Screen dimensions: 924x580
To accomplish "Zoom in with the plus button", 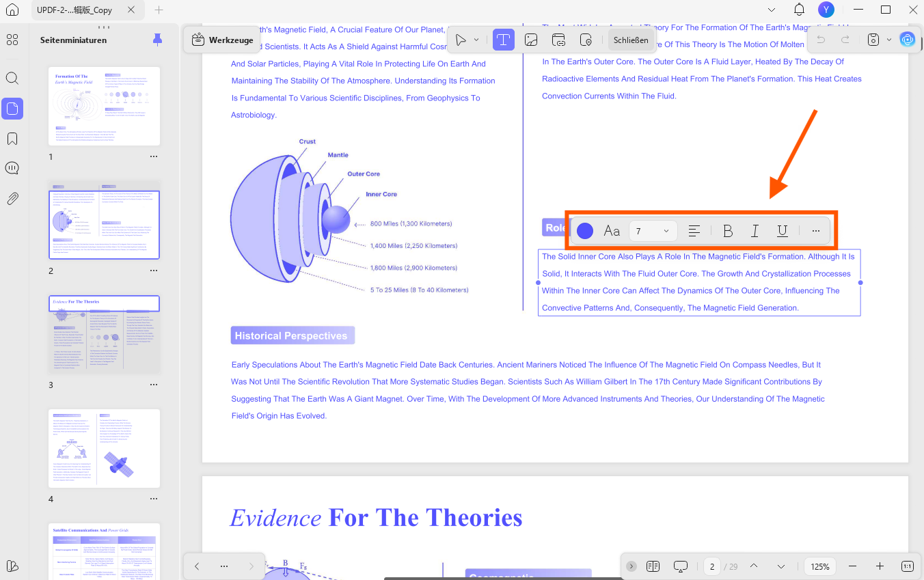I will tap(880, 566).
